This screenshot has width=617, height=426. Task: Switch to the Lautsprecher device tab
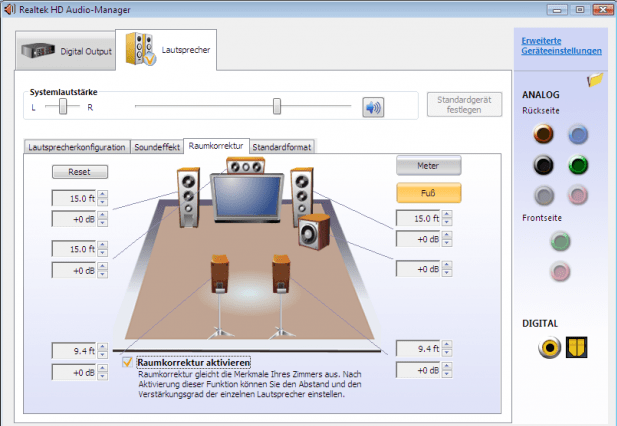[x=166, y=50]
